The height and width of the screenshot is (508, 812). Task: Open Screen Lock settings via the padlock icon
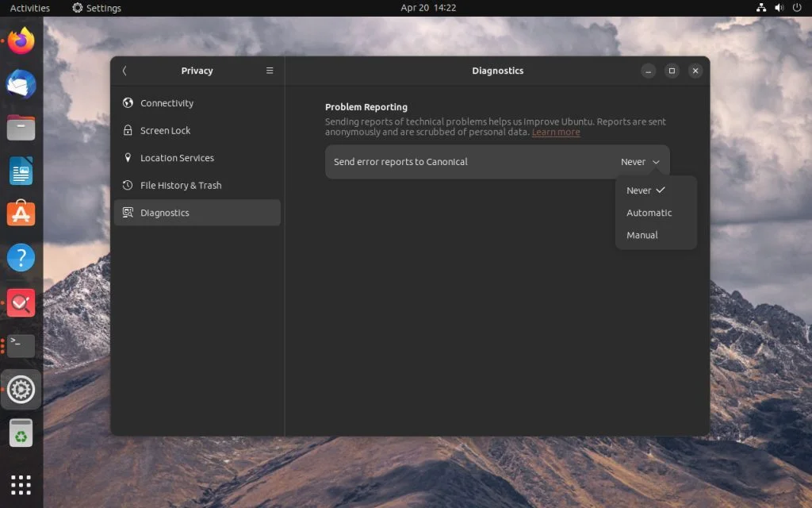click(128, 130)
